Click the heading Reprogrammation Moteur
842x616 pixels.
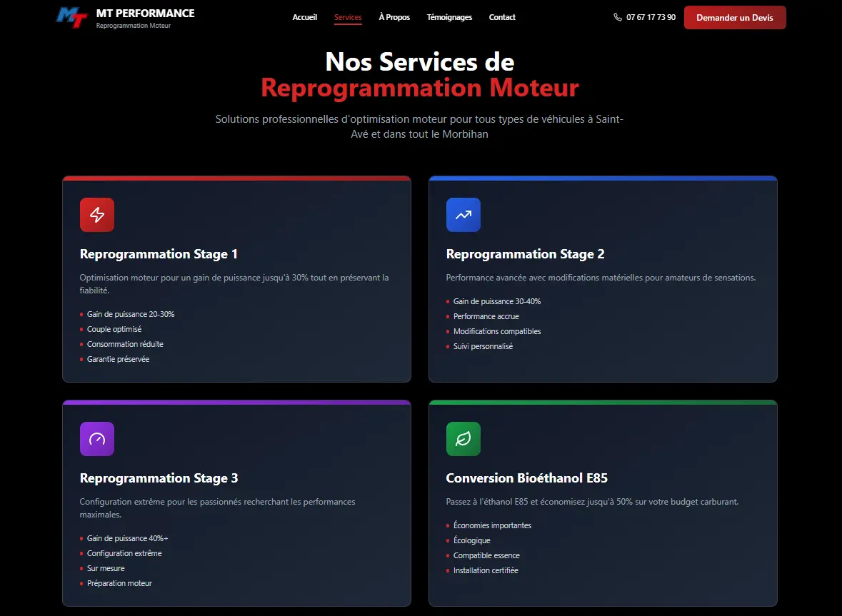[x=419, y=88]
